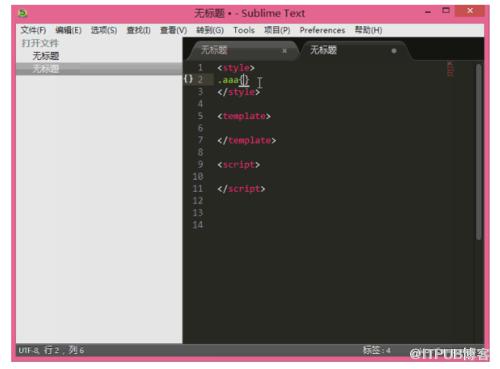Click the closing </template> tag
Viewport: 500px width, 369px height.
(x=247, y=141)
